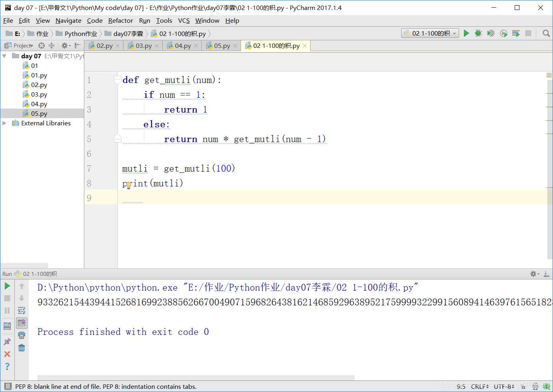Click the '02 1-100的积.py' file breadcrumb
The height and width of the screenshot is (392, 553).
coord(178,34)
